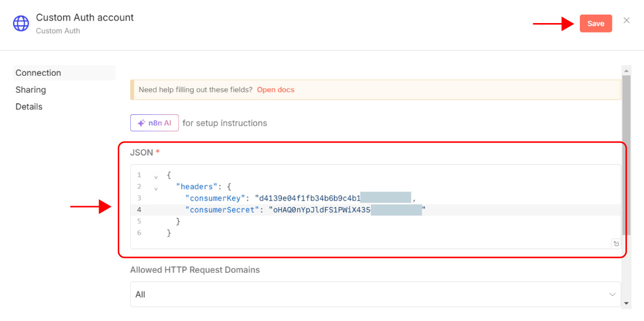644x321 pixels.
Task: Click the scrollbar down arrow
Action: coord(626,303)
